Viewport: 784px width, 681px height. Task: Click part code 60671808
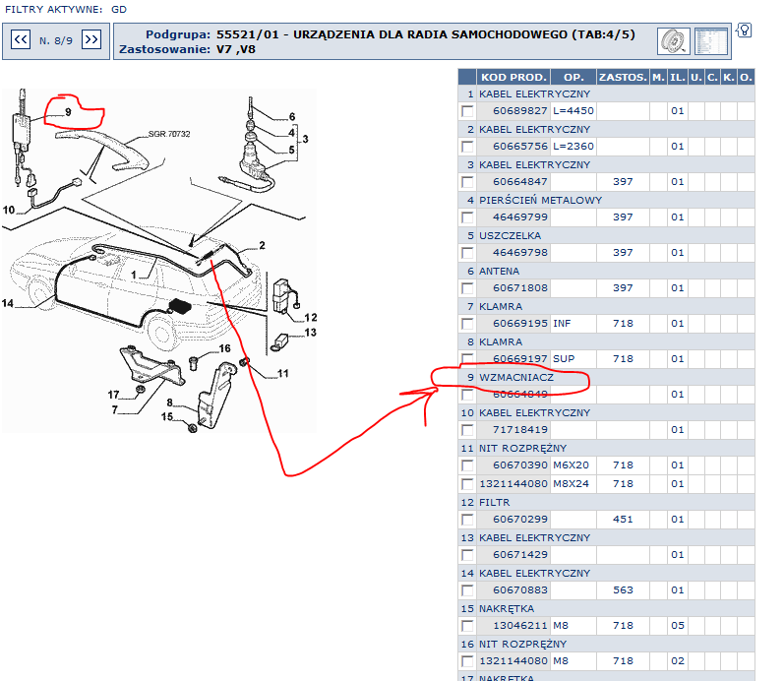pos(520,288)
